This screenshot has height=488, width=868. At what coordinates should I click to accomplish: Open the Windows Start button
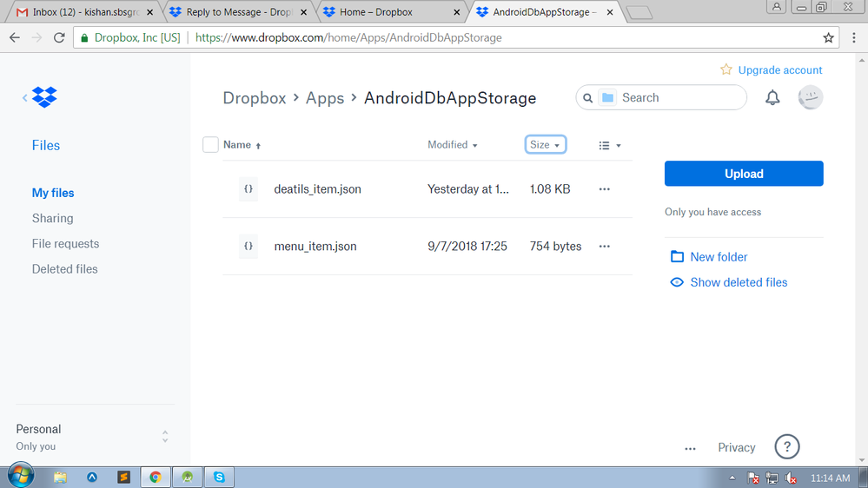click(x=21, y=475)
